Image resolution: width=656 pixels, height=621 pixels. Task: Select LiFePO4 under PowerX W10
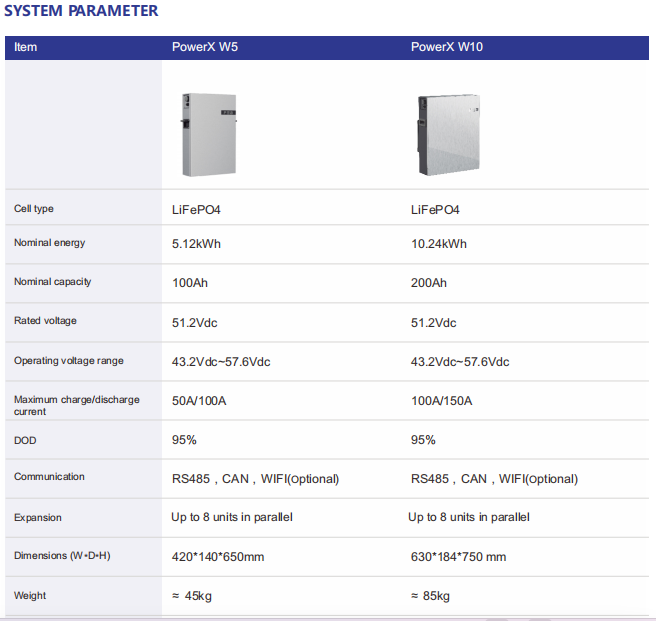(435, 210)
